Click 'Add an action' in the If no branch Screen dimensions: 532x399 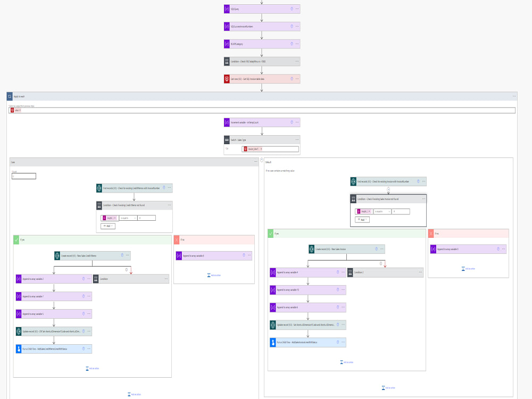click(213, 275)
